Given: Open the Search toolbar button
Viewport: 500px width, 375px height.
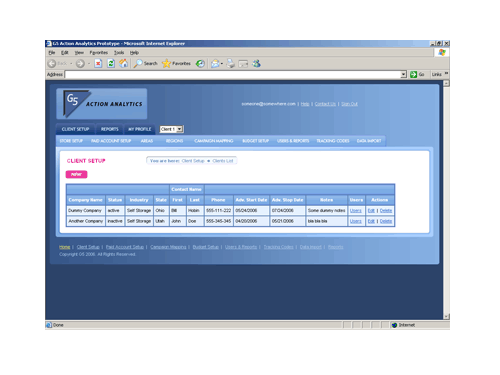Looking at the screenshot, I should [x=146, y=63].
